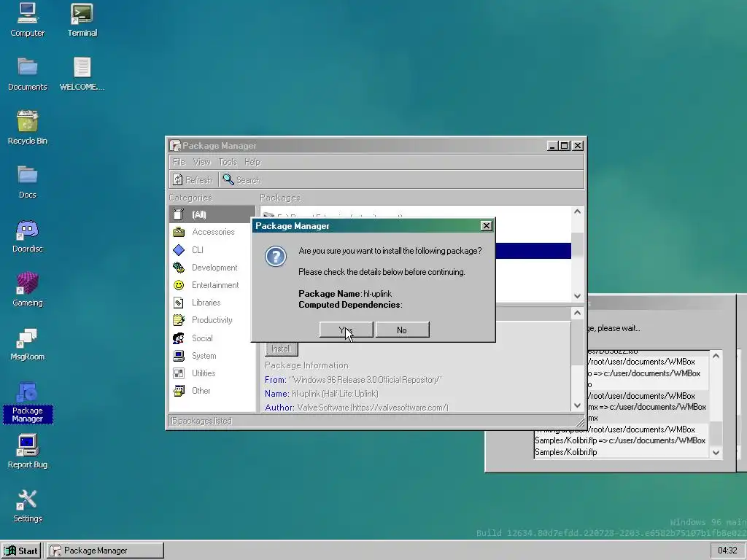
Task: Click the highlighted selected package row
Action: [x=533, y=251]
